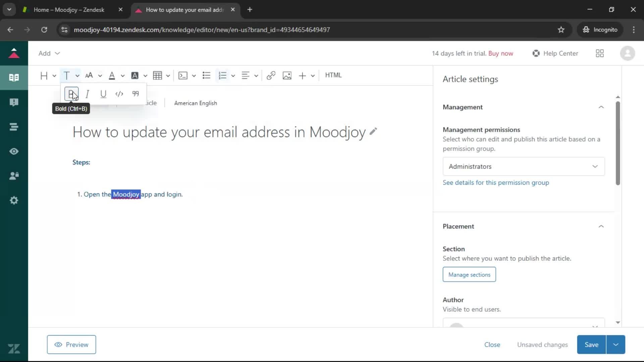Open the font size tool
Viewport: 644px width, 362px height.
tap(89, 76)
